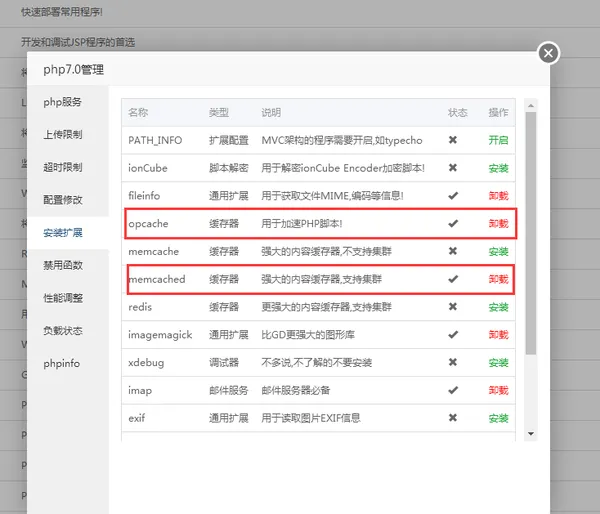Screen dimensions: 600x514
Task: Click the 用于加速PHP脚本! description
Action: coord(302,224)
